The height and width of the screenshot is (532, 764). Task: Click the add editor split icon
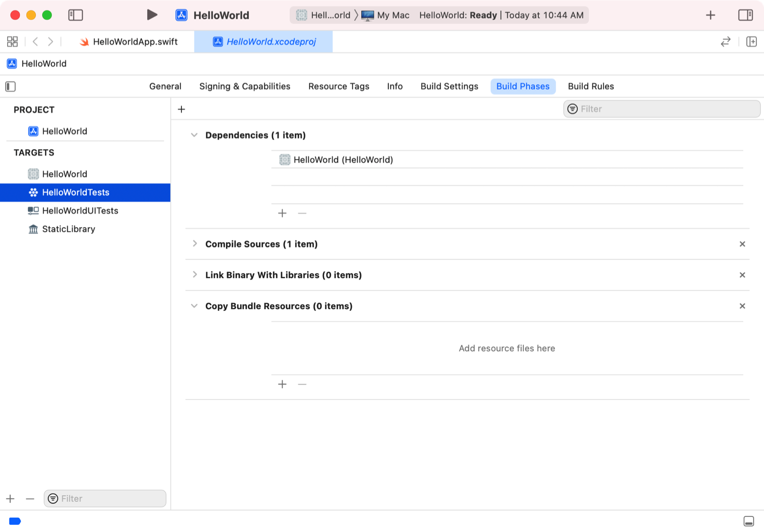click(x=752, y=42)
